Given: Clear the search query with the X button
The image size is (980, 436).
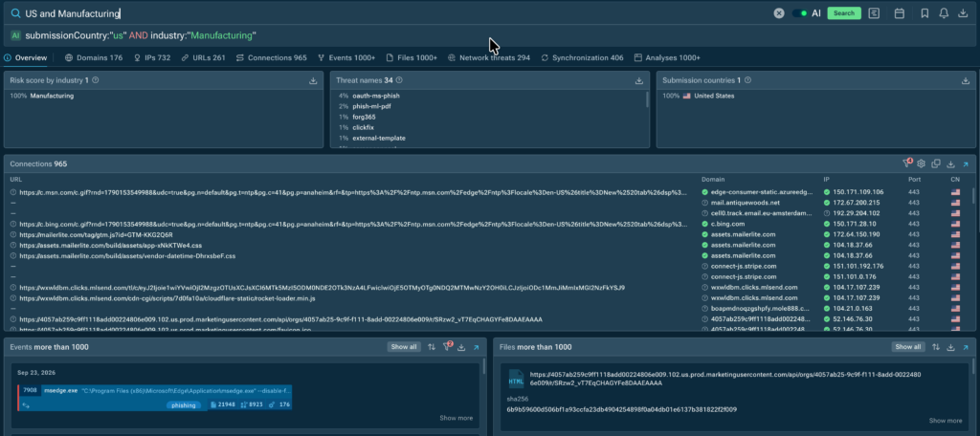Looking at the screenshot, I should (779, 13).
